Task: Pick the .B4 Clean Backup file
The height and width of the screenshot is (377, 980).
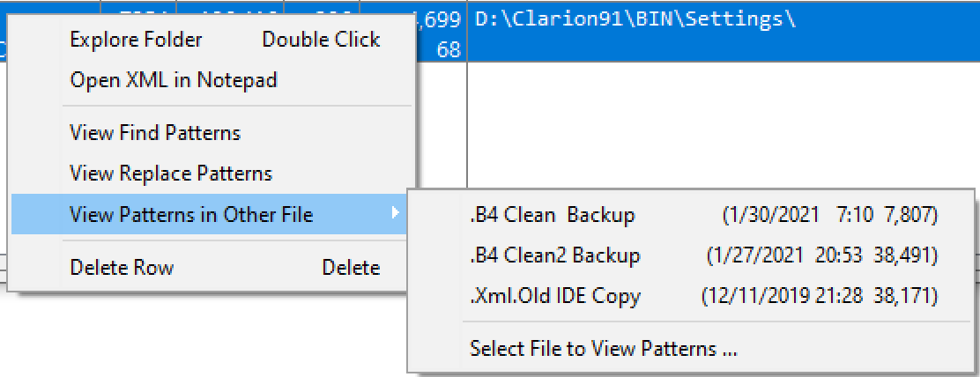Action: pos(553,215)
